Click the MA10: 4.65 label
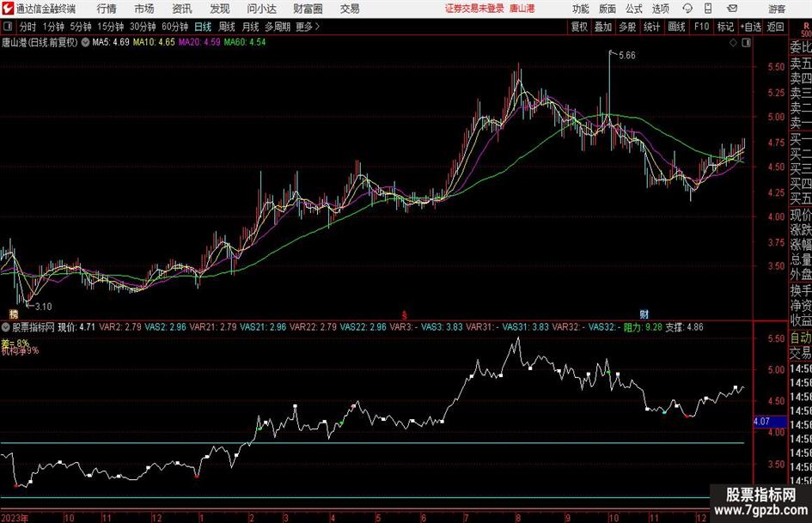The height and width of the screenshot is (523, 812). (154, 42)
